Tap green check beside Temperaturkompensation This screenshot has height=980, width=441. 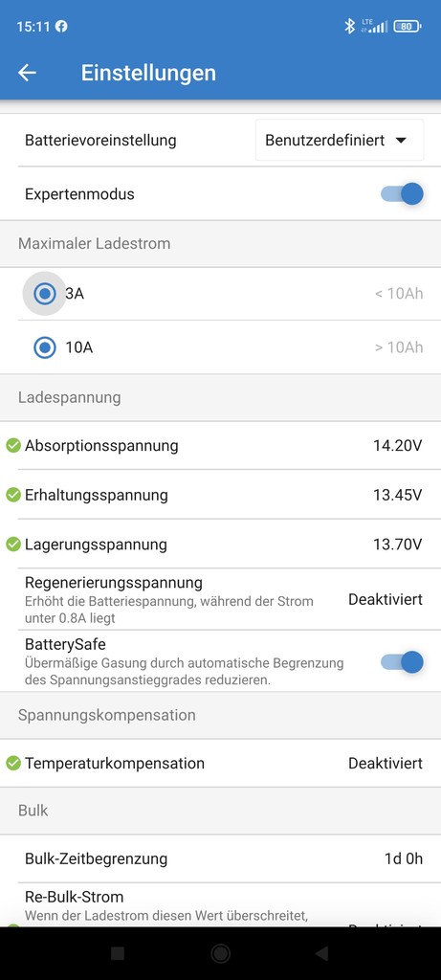pyautogui.click(x=13, y=763)
